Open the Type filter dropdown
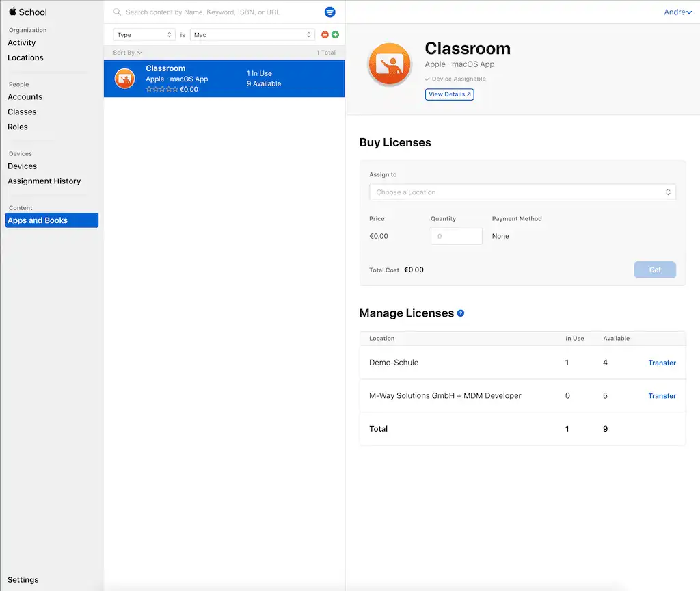The width and height of the screenshot is (700, 591). [144, 35]
